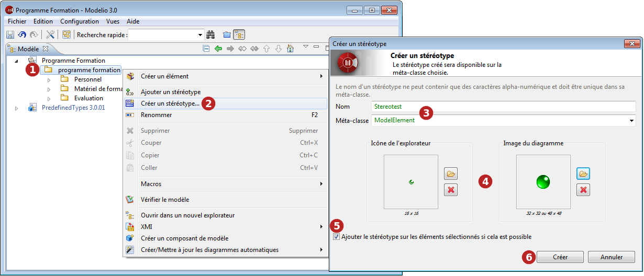
Task: Open the Macros submenu
Action: 225,184
